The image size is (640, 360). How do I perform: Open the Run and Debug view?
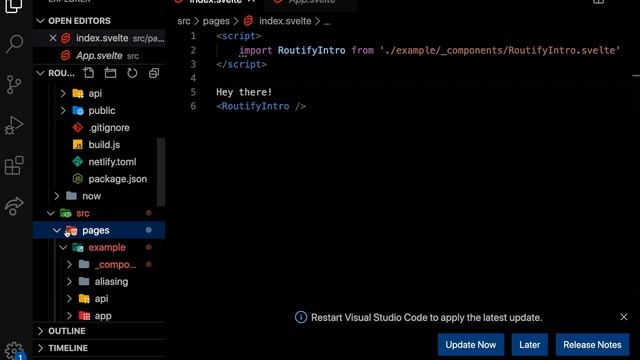point(14,125)
